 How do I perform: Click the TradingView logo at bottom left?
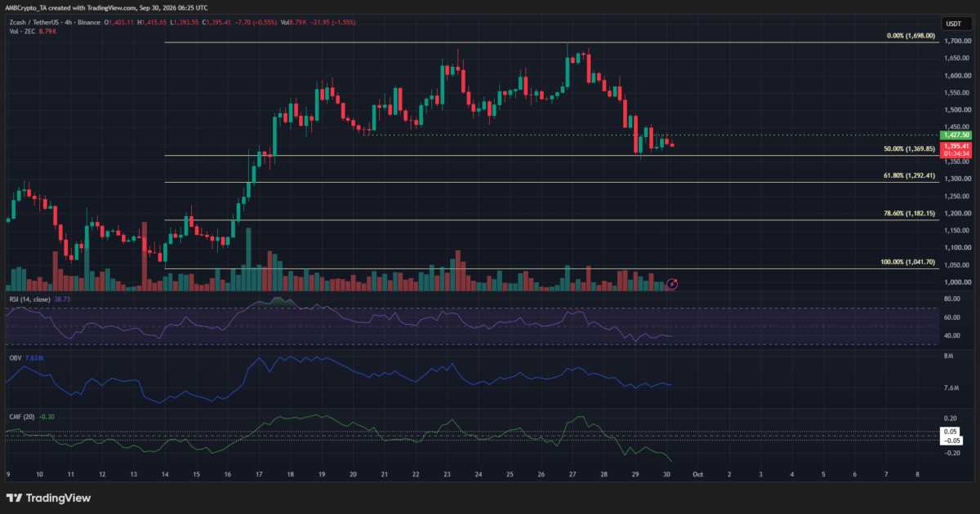pos(49,498)
